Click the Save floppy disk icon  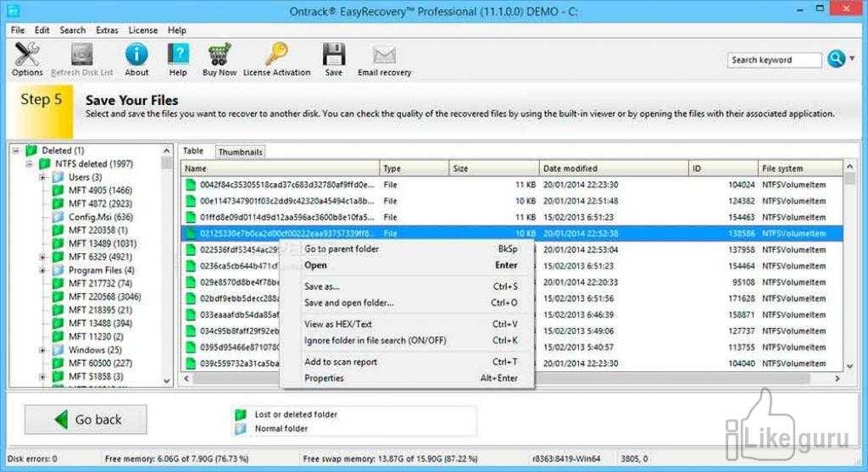pos(334,56)
